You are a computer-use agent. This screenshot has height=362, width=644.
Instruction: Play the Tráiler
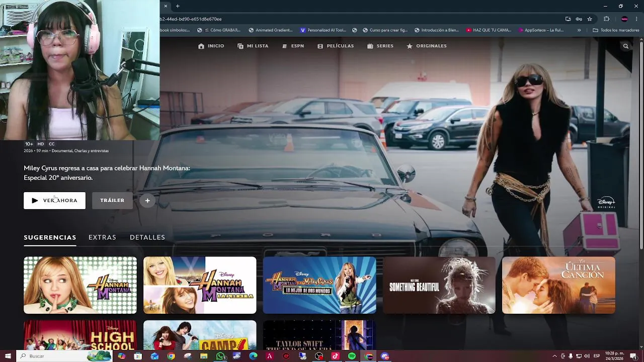112,200
